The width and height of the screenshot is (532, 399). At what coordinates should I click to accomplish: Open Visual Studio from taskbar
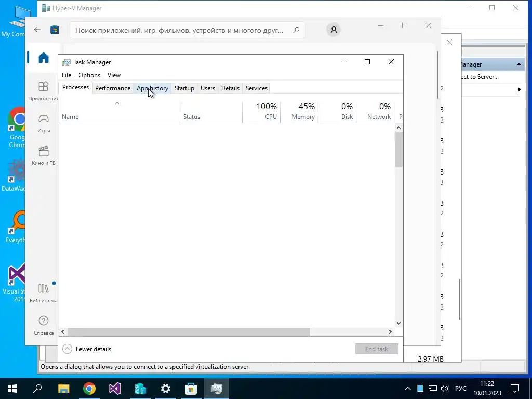115,389
